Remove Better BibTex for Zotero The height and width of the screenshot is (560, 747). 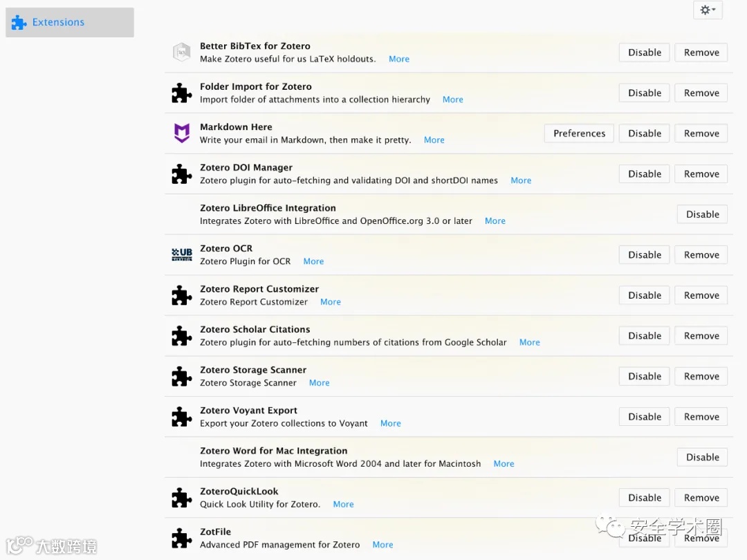coord(701,53)
